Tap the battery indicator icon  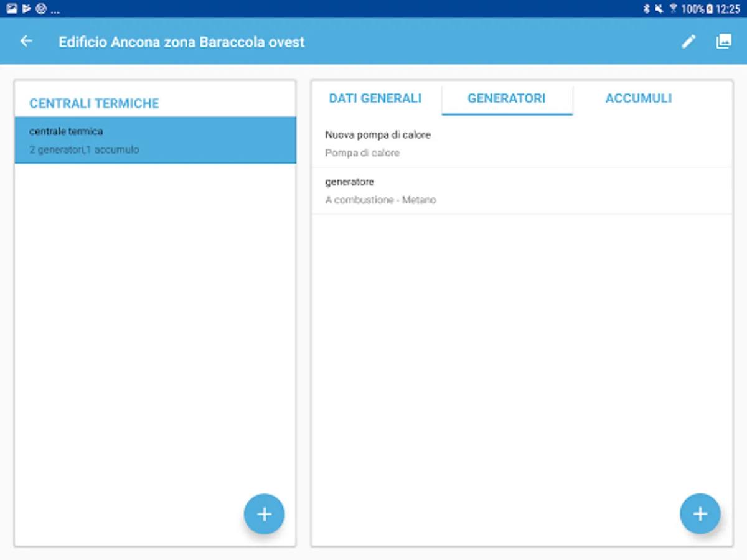[710, 9]
